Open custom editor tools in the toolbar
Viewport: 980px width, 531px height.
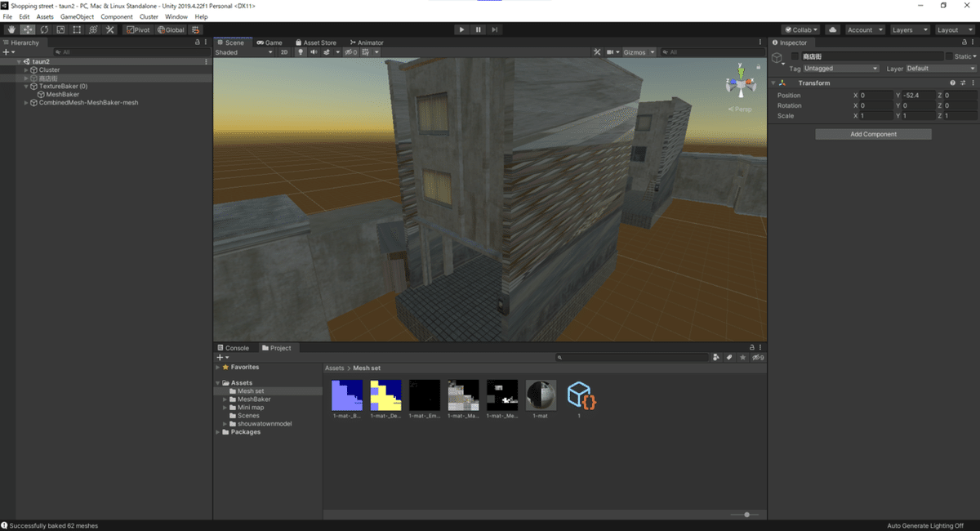(109, 29)
